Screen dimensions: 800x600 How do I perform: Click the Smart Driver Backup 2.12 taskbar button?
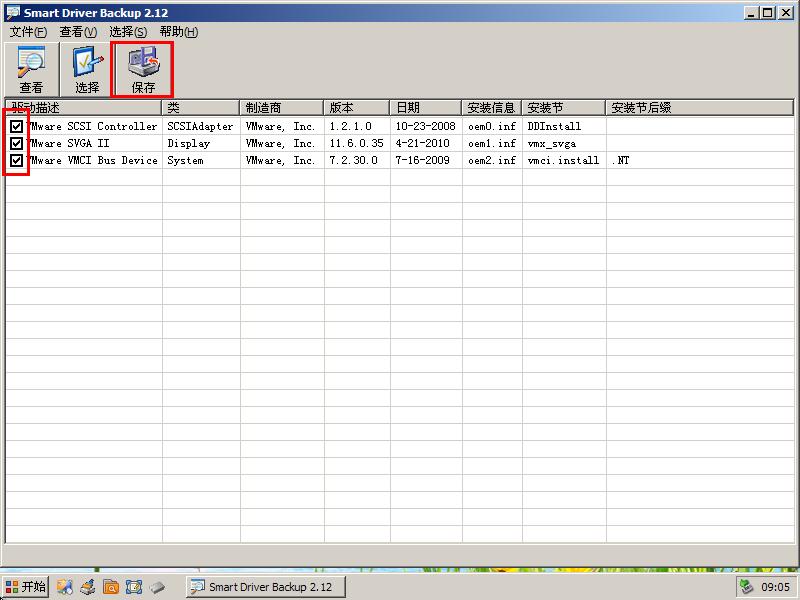(266, 587)
